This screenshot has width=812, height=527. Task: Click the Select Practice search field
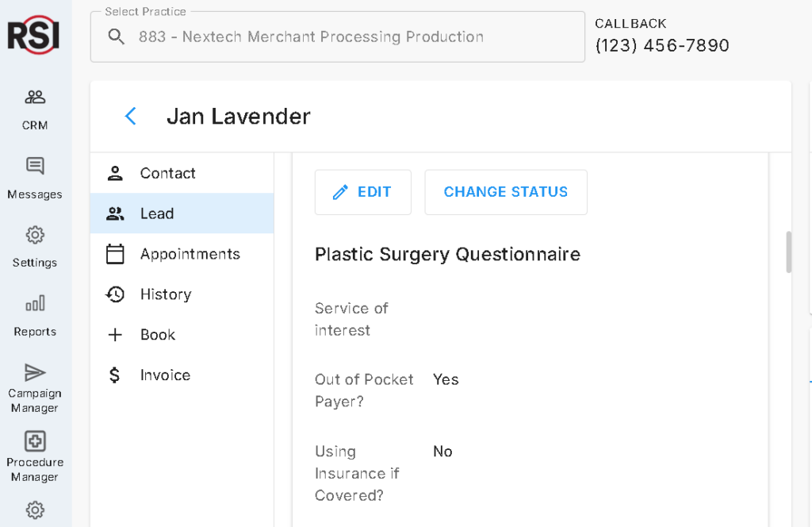[x=338, y=37]
